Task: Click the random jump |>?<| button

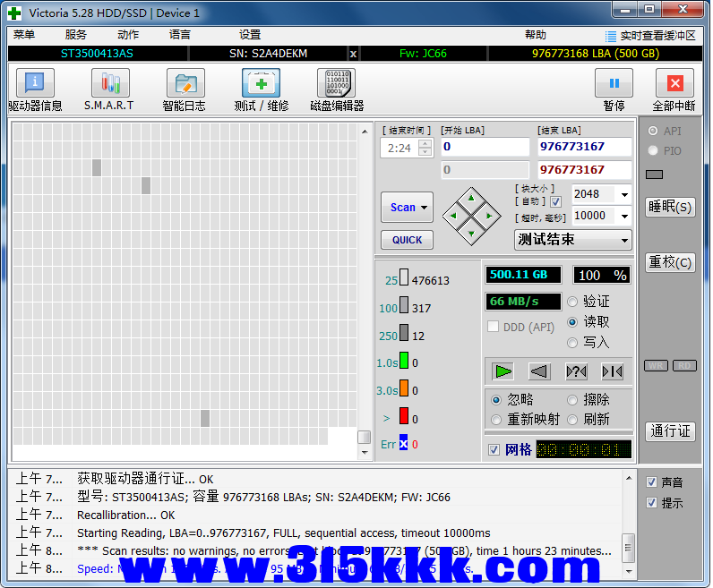Action: tap(576, 371)
